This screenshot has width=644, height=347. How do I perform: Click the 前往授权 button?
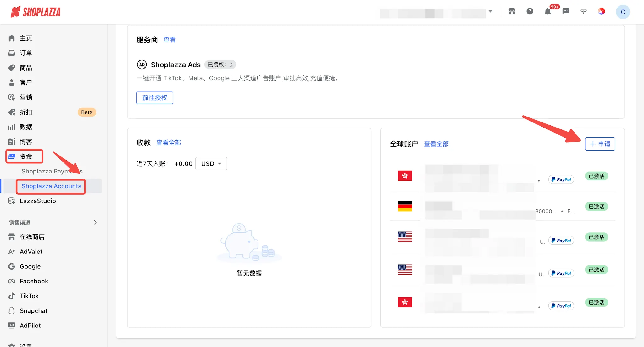coord(155,98)
